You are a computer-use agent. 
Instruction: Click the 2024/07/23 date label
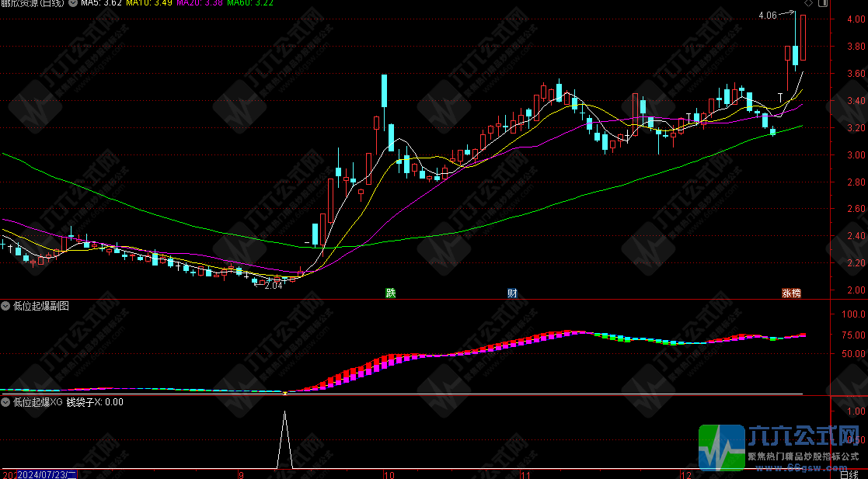[x=45, y=474]
